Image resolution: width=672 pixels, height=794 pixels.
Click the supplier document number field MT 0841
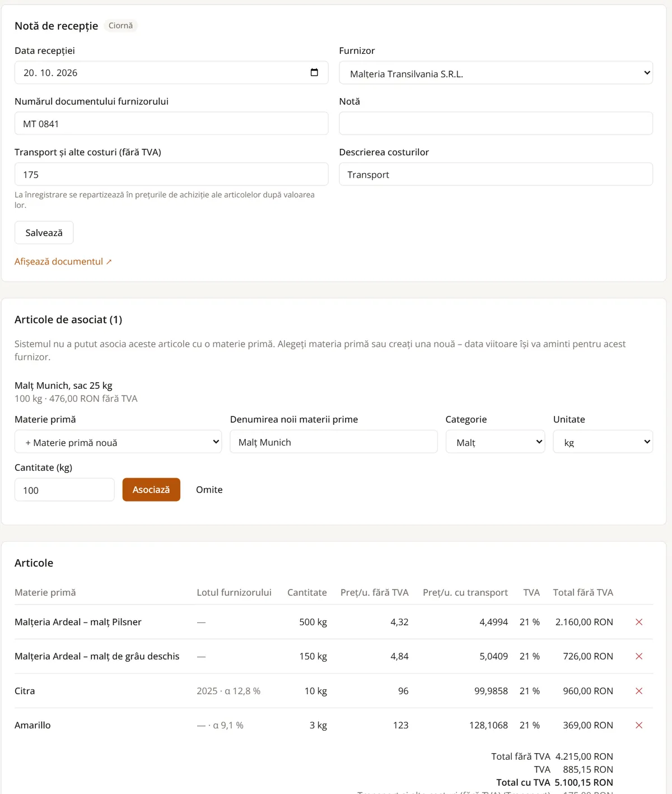pos(171,123)
